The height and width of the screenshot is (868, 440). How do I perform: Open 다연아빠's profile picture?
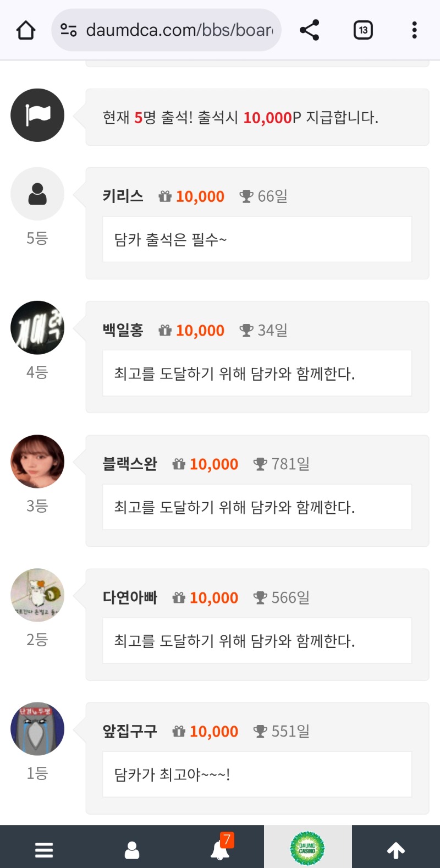pos(37,595)
